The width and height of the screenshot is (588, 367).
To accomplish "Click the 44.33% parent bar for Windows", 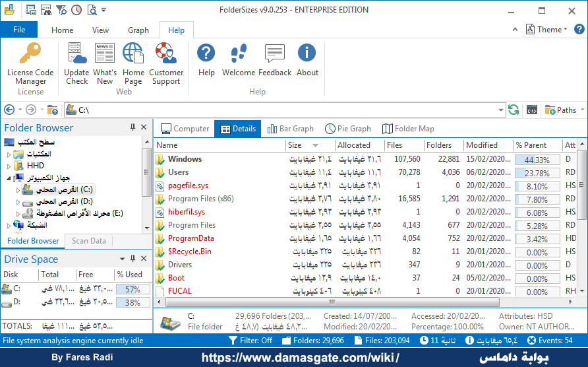I will (537, 160).
